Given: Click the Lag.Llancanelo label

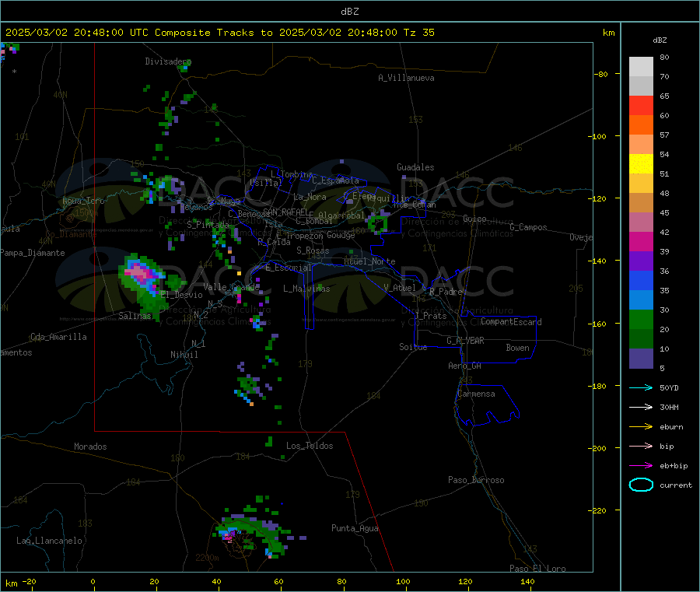Looking at the screenshot, I should [x=49, y=541].
